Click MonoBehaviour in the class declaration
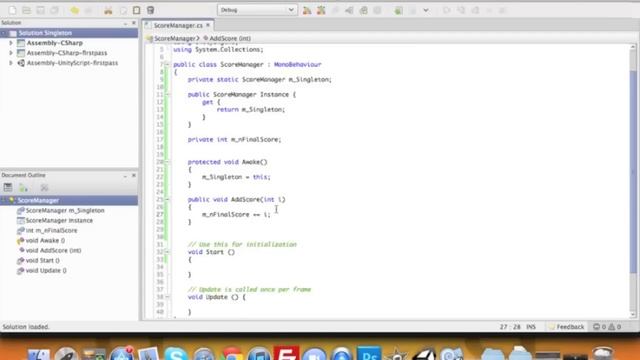This screenshot has width=640, height=360. (298, 64)
